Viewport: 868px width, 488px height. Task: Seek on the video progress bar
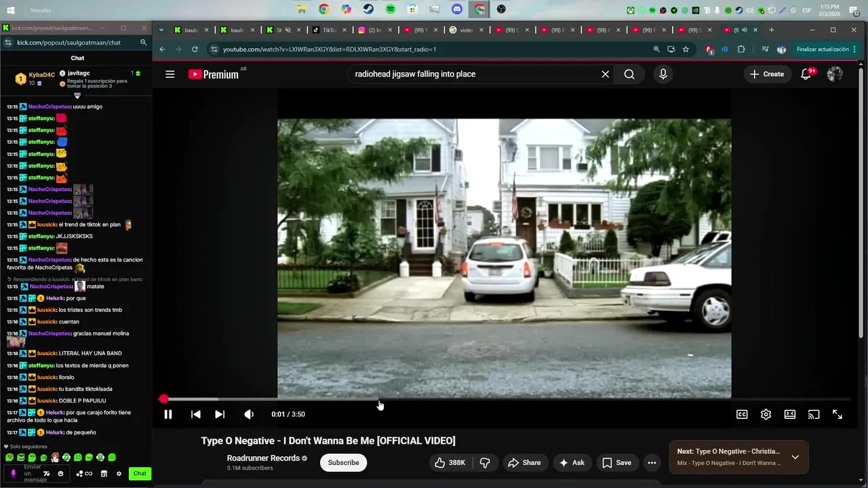click(x=506, y=399)
